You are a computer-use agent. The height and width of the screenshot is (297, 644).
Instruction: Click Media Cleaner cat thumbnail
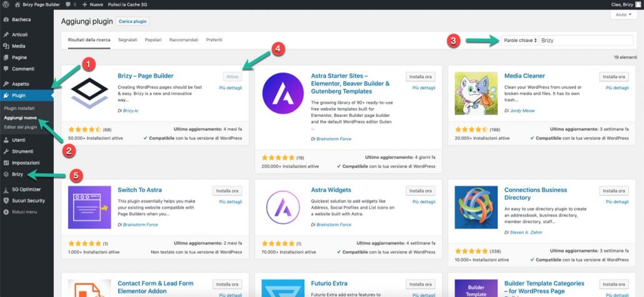(476, 93)
